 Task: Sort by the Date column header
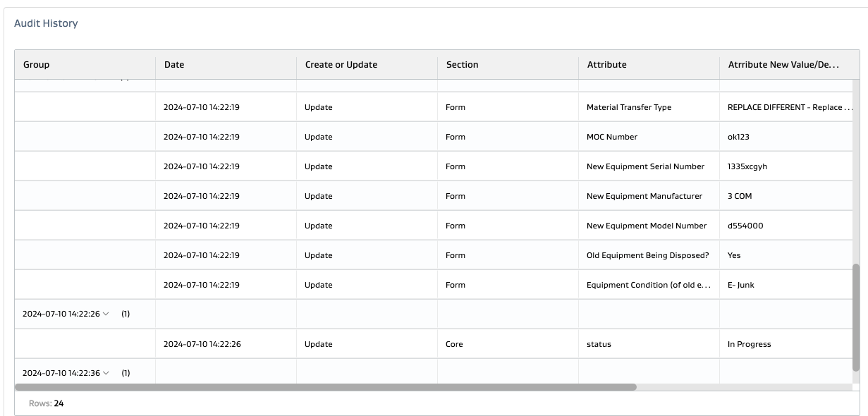[174, 65]
